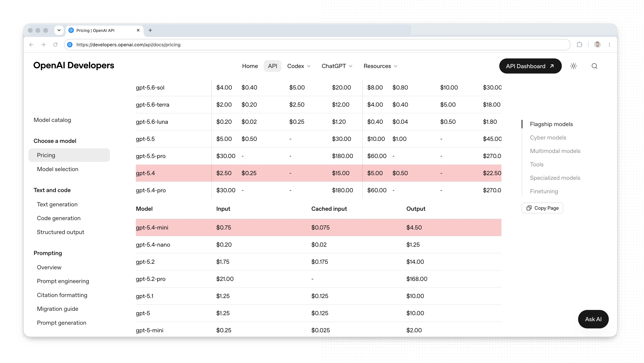Open Code generation sidebar link
This screenshot has width=644, height=363.
click(x=59, y=218)
